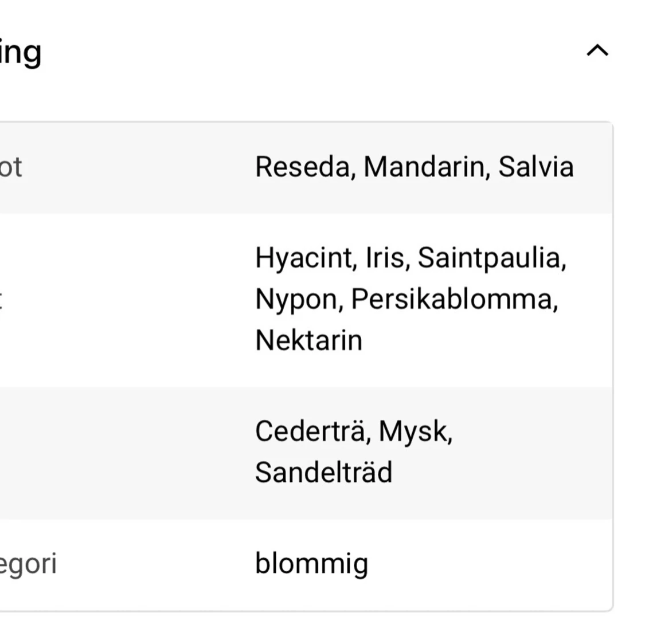Collapse the section with the up chevron
Viewport: 645px width, 644px height.
[597, 51]
